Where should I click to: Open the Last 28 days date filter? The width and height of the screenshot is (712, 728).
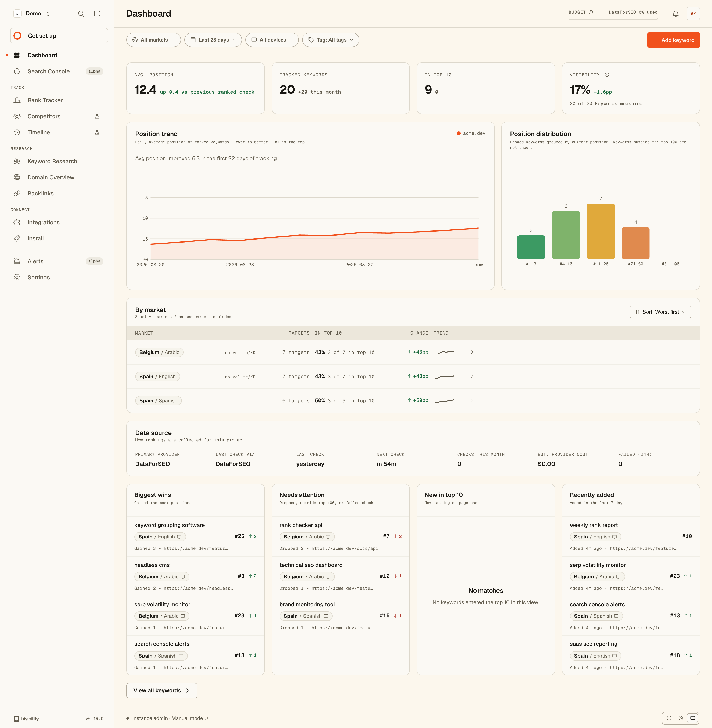click(213, 40)
